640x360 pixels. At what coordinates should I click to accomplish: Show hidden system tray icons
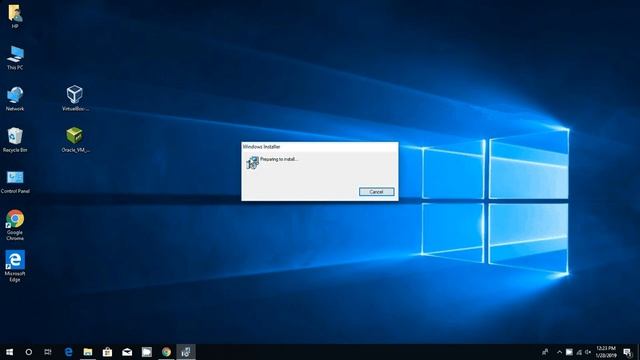coord(559,352)
